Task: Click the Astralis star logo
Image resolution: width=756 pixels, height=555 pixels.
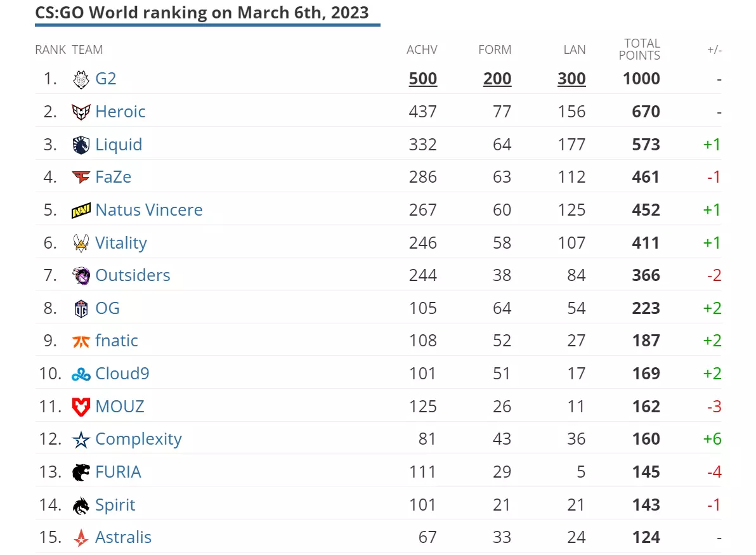Action: pyautogui.click(x=81, y=537)
